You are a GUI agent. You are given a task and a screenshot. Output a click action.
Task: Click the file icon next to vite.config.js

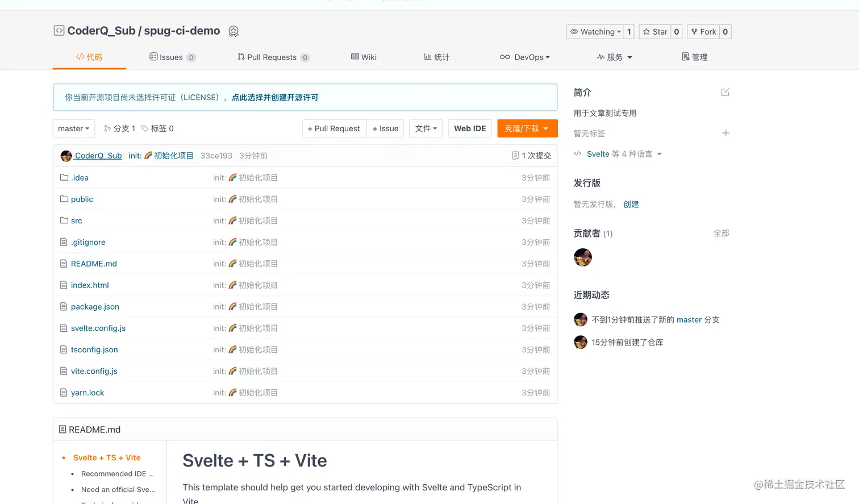[x=64, y=371]
